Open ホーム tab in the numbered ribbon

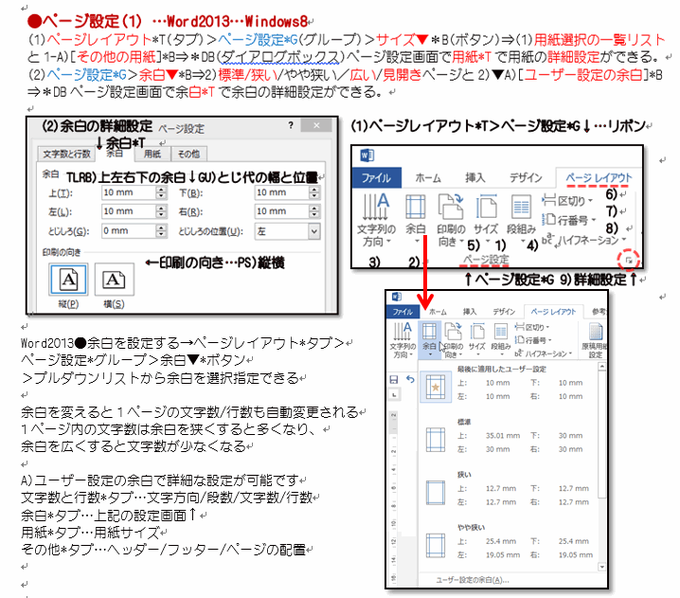(x=428, y=178)
